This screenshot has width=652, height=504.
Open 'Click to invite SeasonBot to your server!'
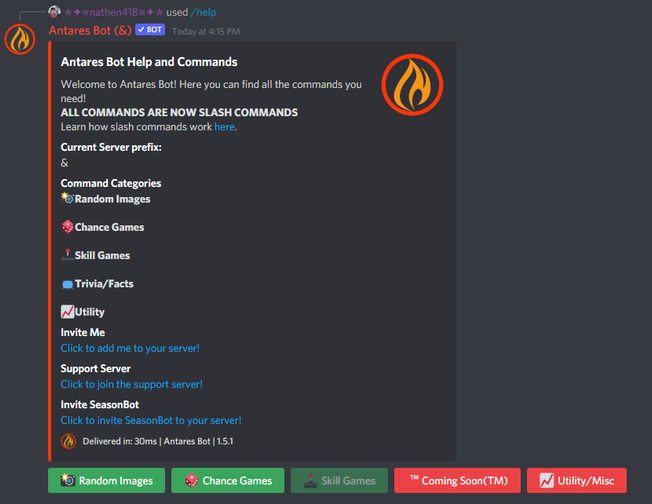click(x=151, y=420)
